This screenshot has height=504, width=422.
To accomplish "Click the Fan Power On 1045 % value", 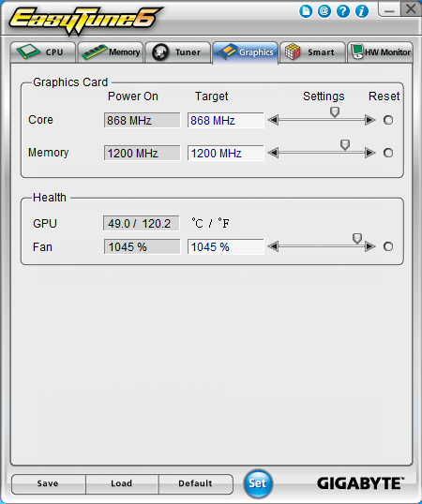I will [x=142, y=247].
